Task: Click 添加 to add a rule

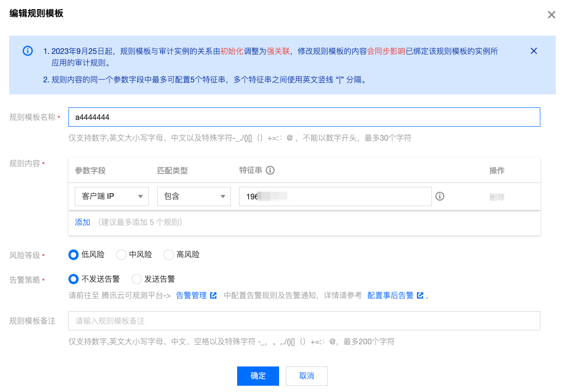Action: (82, 222)
